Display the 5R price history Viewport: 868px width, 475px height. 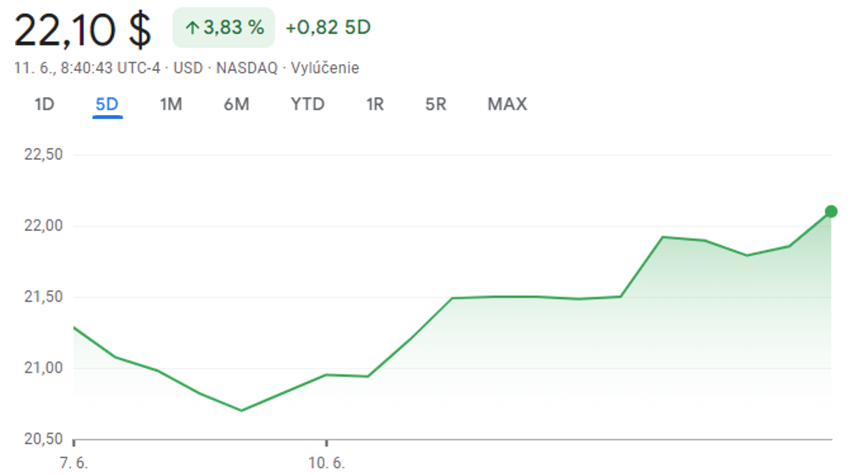(x=436, y=105)
